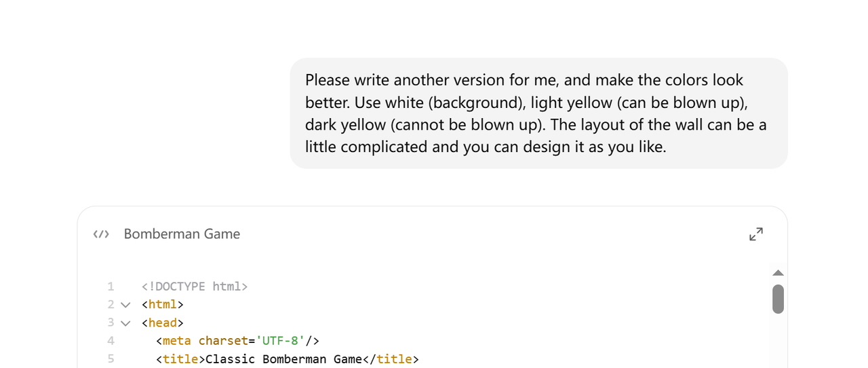
Task: Click the Bomberman Game panel title
Action: pos(182,234)
